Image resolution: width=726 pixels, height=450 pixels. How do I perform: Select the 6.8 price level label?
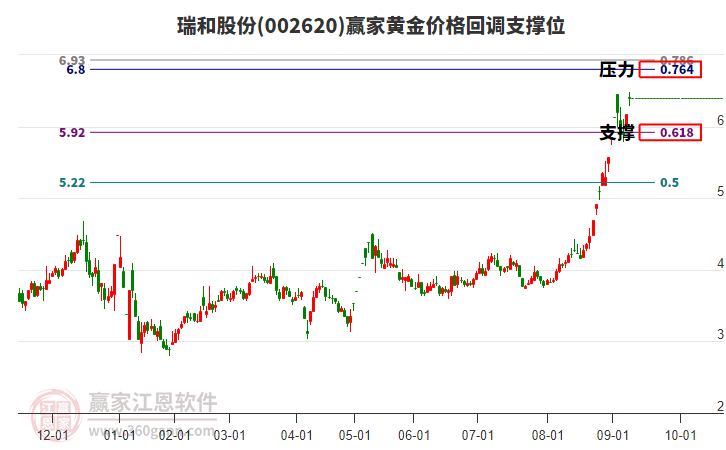pos(76,70)
